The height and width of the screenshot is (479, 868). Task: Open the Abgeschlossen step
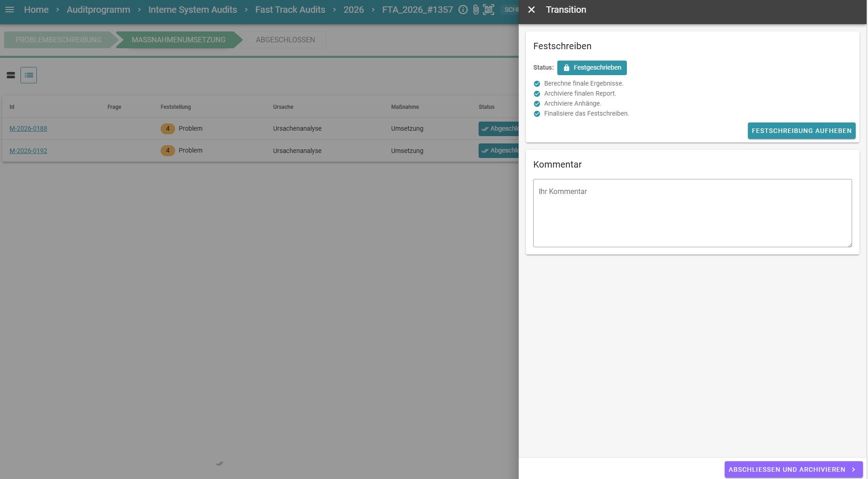285,40
